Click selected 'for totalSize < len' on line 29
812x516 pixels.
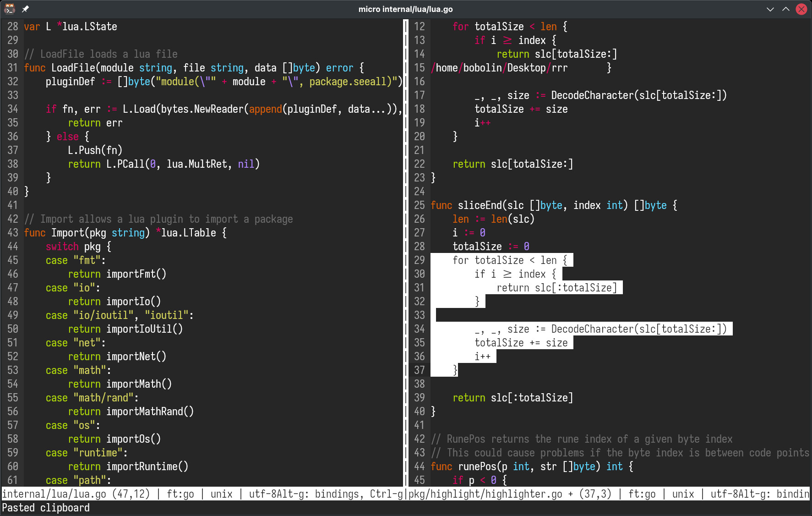[x=505, y=260]
